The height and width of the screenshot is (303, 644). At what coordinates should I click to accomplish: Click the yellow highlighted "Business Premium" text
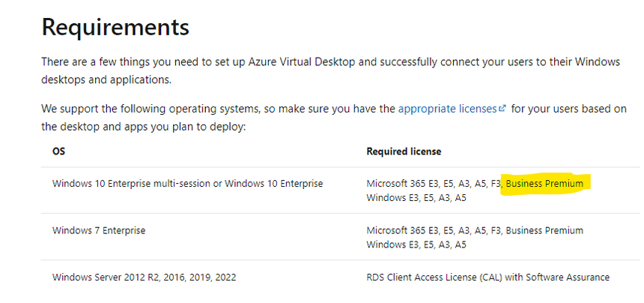tap(544, 184)
